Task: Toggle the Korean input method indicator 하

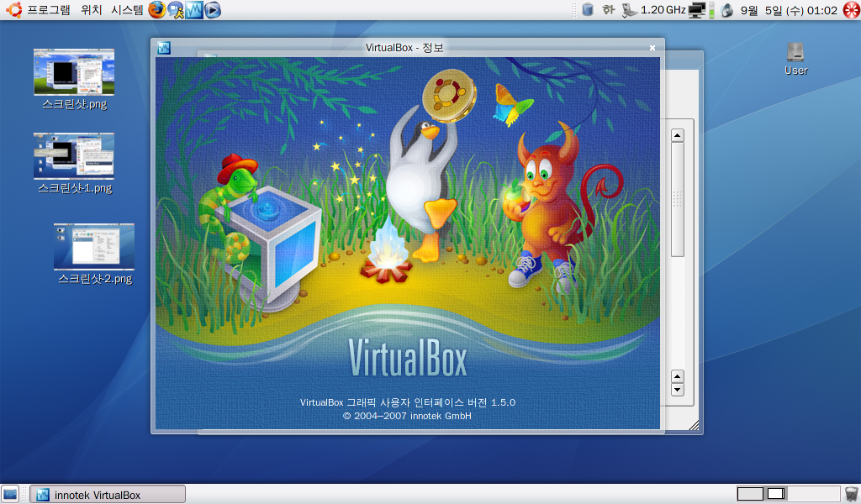Action: (x=608, y=10)
